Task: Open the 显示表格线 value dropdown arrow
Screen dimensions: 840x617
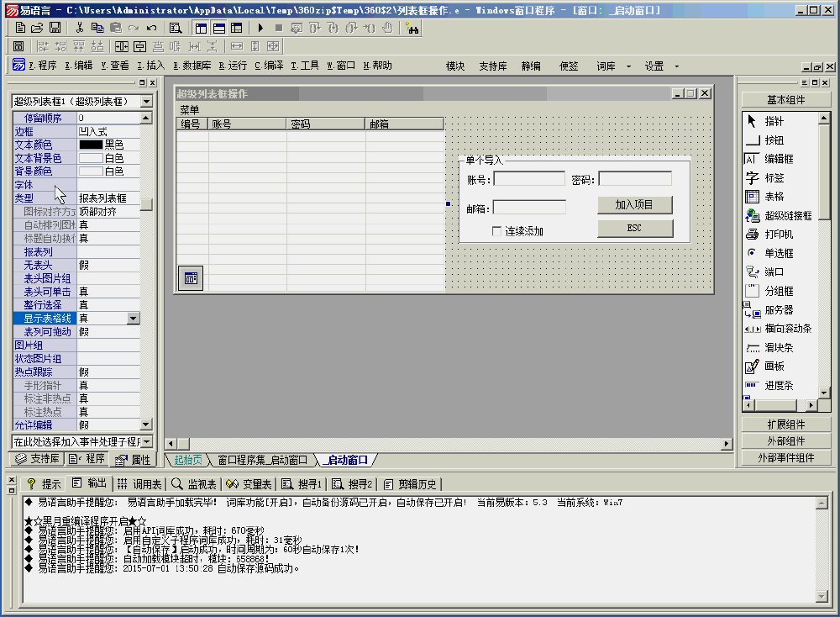Action: point(134,319)
